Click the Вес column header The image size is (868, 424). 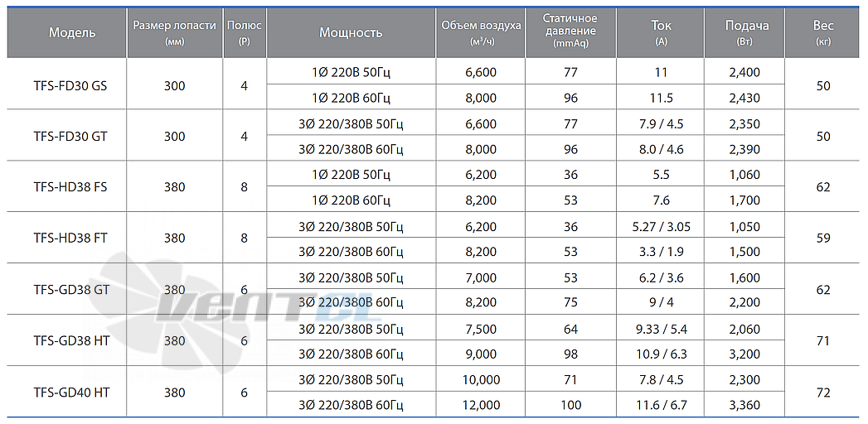(x=824, y=32)
